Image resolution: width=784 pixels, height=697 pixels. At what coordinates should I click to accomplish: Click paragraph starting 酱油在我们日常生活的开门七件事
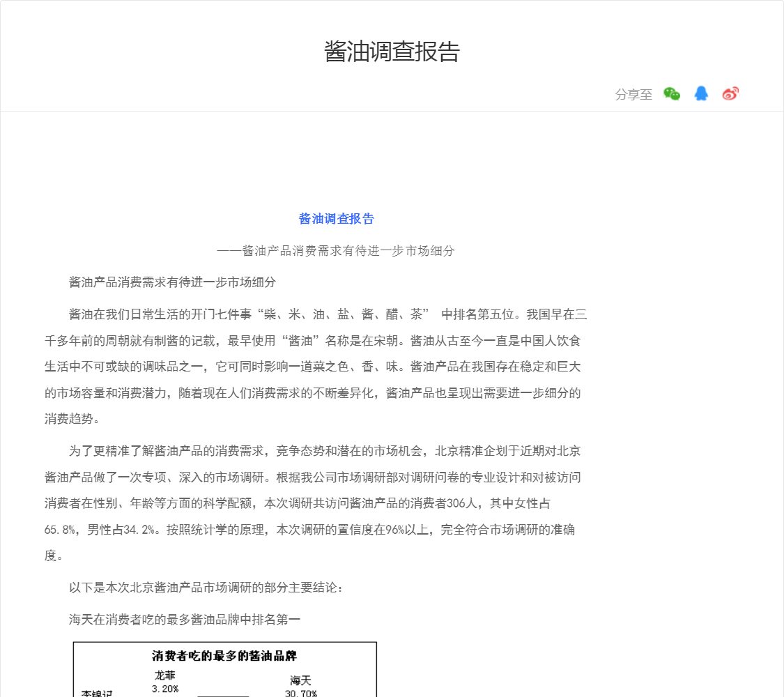coord(316,367)
